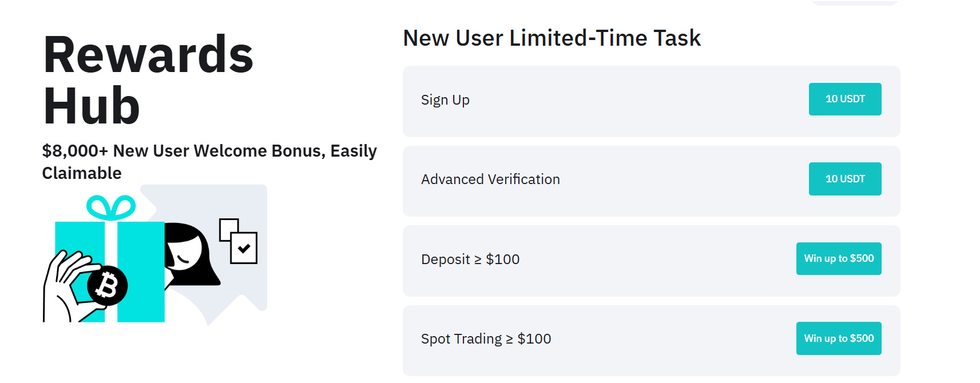Screen dimensions: 980x383
Task: Select the Deposit ≥ $100 task text
Action: (470, 260)
